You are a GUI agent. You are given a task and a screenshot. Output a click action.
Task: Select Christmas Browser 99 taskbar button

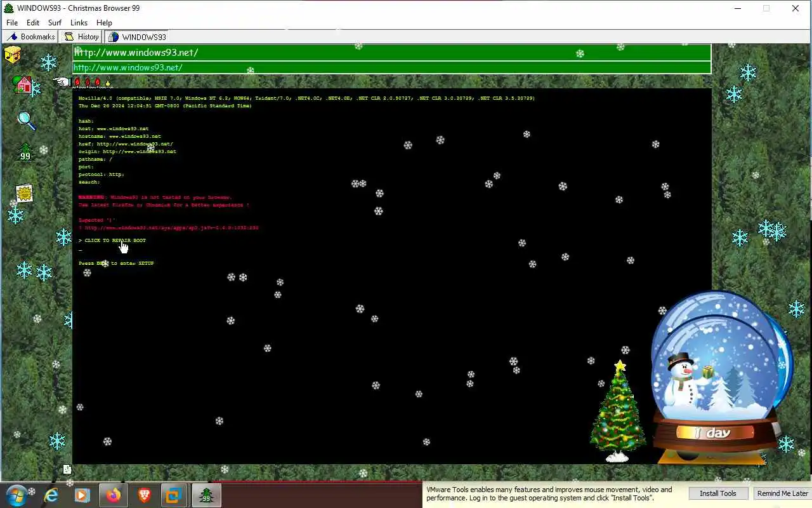206,495
